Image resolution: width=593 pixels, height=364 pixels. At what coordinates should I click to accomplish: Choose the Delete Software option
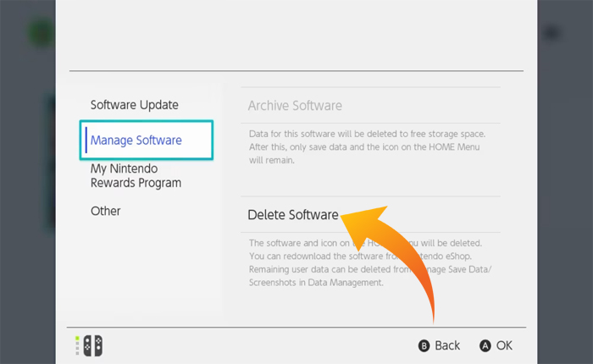(293, 215)
